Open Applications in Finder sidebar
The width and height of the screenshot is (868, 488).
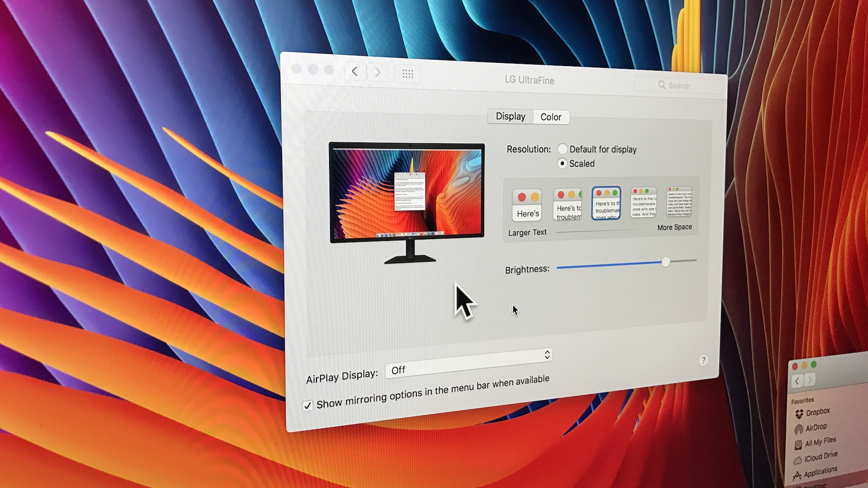point(820,472)
